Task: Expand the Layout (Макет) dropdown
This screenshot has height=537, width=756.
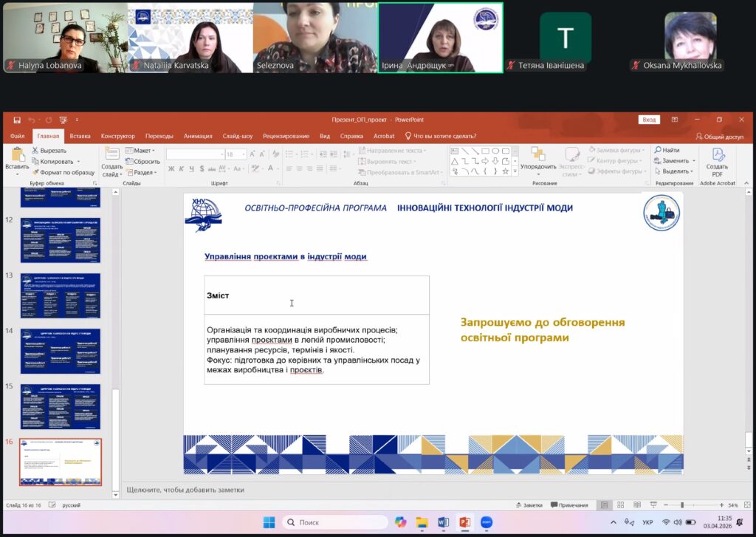Action: coord(140,151)
